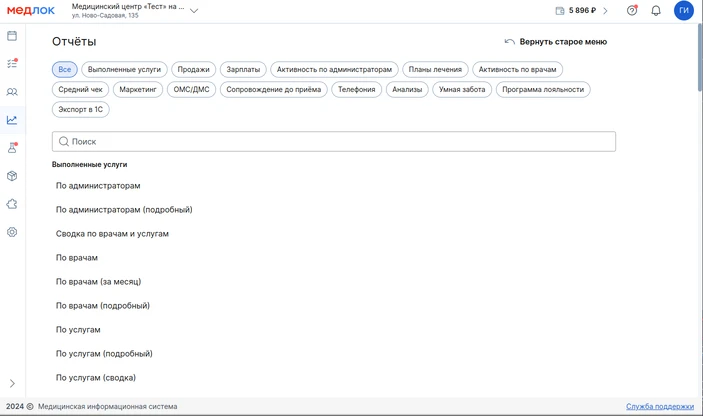Select the «Продажи» filter chip
The height and width of the screenshot is (416, 703).
[x=193, y=70]
